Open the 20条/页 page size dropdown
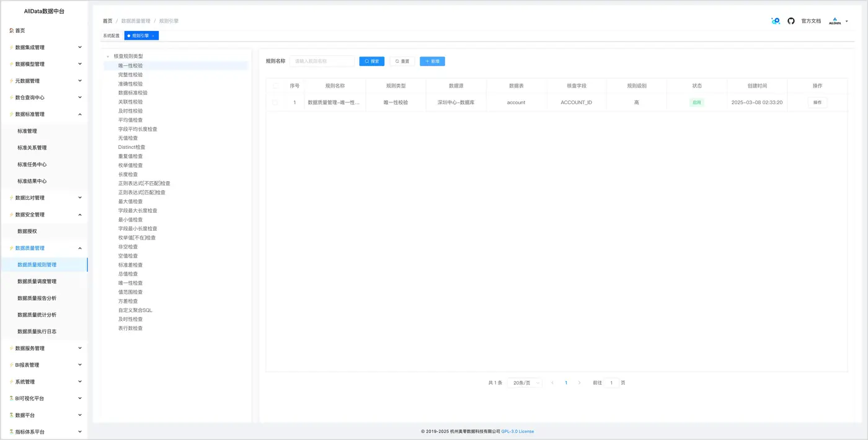 point(525,383)
